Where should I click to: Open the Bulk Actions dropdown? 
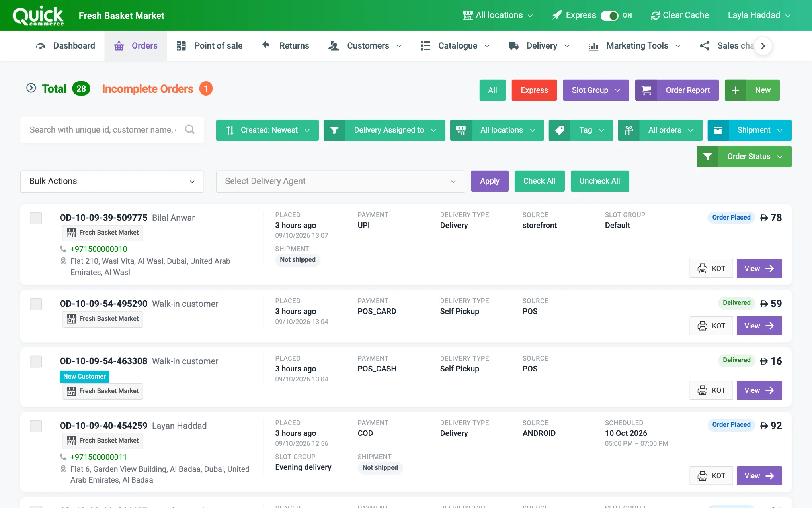(112, 181)
